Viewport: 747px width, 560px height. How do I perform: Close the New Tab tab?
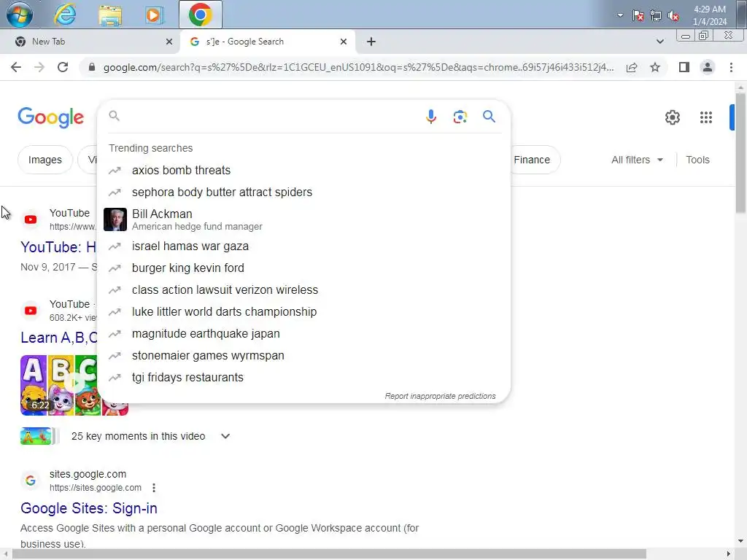pos(169,42)
